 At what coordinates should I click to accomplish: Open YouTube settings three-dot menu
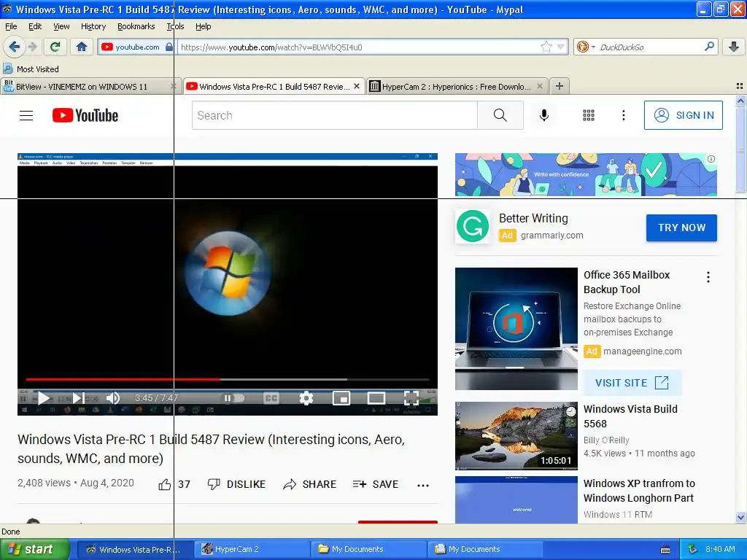[x=623, y=115]
